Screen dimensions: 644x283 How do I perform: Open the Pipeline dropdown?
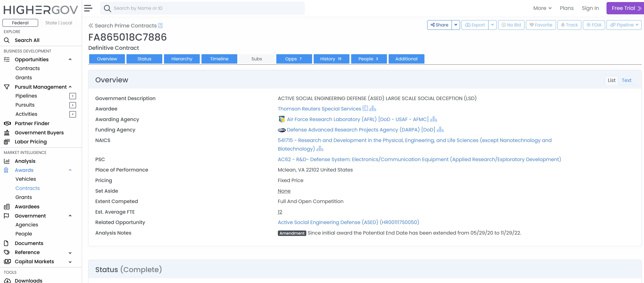(624, 25)
